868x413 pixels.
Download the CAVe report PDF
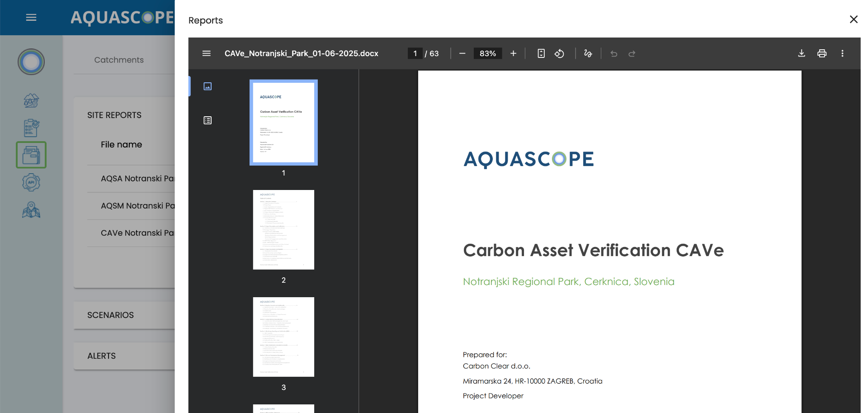802,53
